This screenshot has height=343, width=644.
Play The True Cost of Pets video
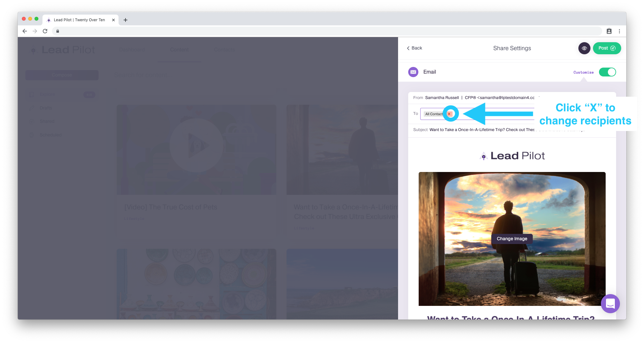point(196,146)
